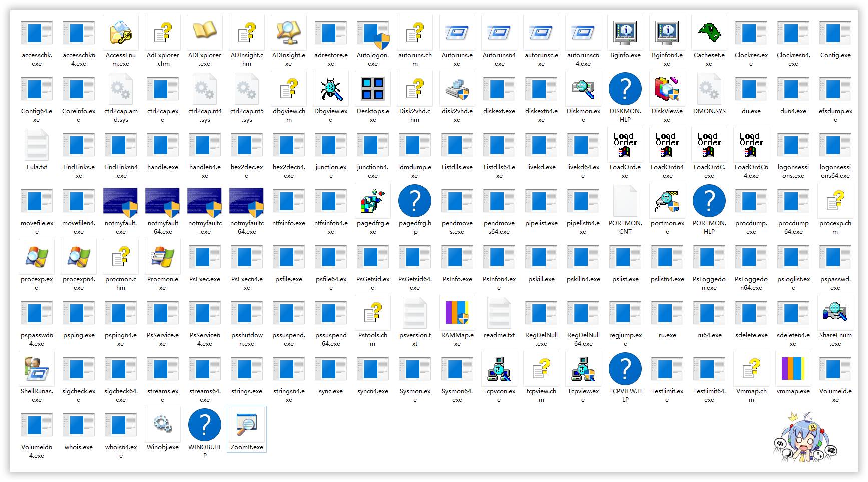Click the procexp.exe icon

[x=37, y=257]
